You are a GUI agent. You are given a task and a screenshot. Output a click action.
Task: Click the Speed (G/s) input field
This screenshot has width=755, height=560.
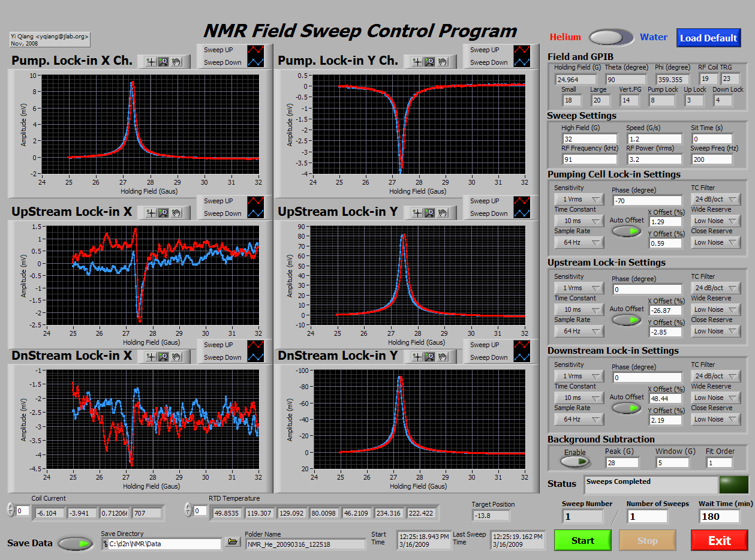[x=655, y=139]
